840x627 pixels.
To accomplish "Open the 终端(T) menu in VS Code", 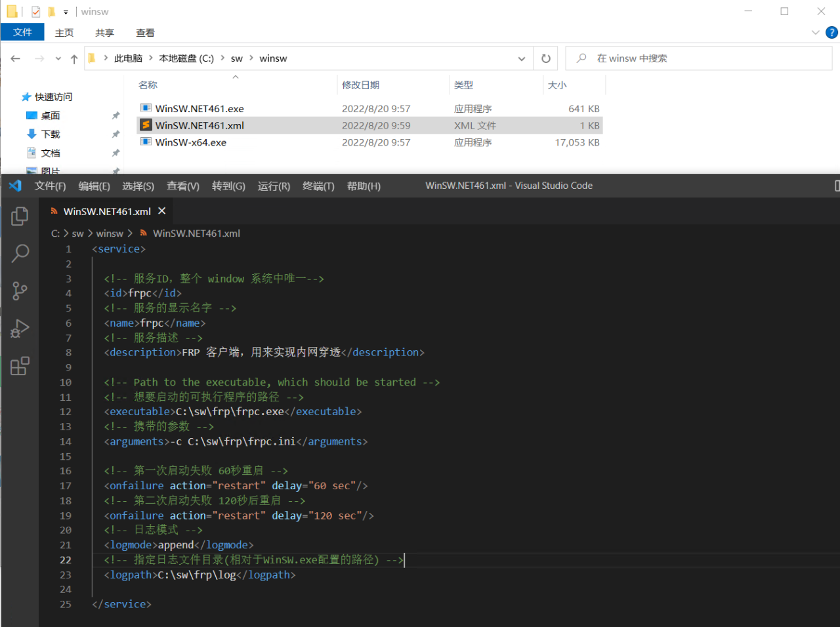I will point(318,186).
